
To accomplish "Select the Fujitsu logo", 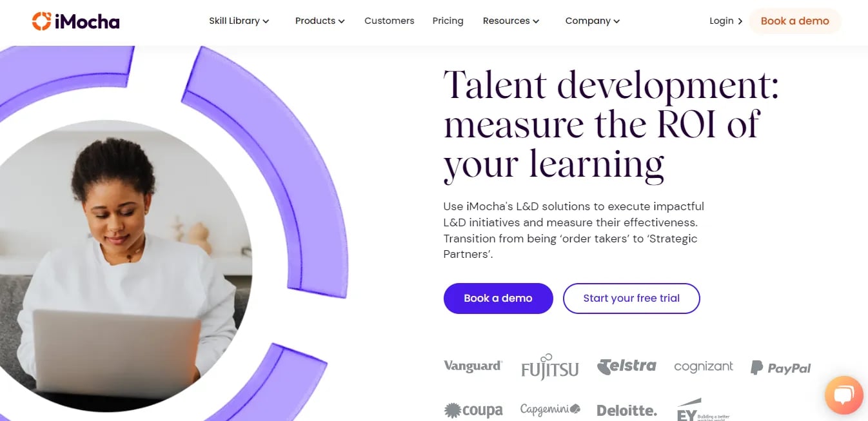I will point(549,367).
